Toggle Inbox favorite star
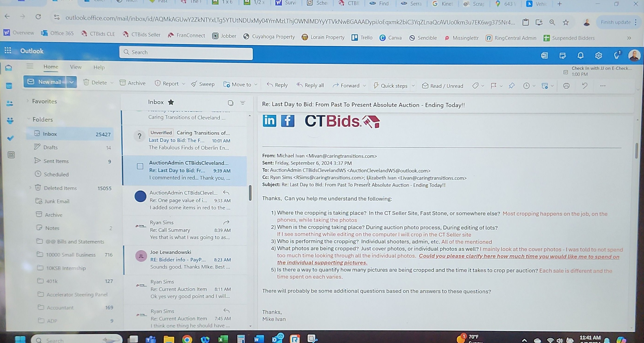 tap(171, 102)
